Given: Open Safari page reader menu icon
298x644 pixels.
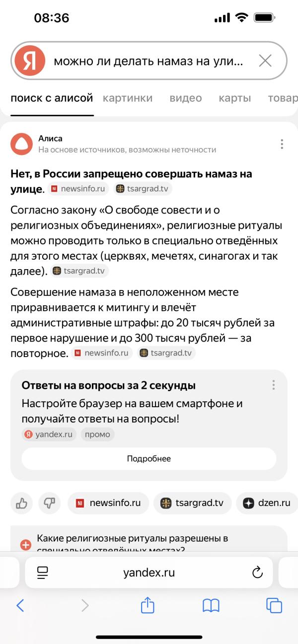Looking at the screenshot, I should (43, 572).
